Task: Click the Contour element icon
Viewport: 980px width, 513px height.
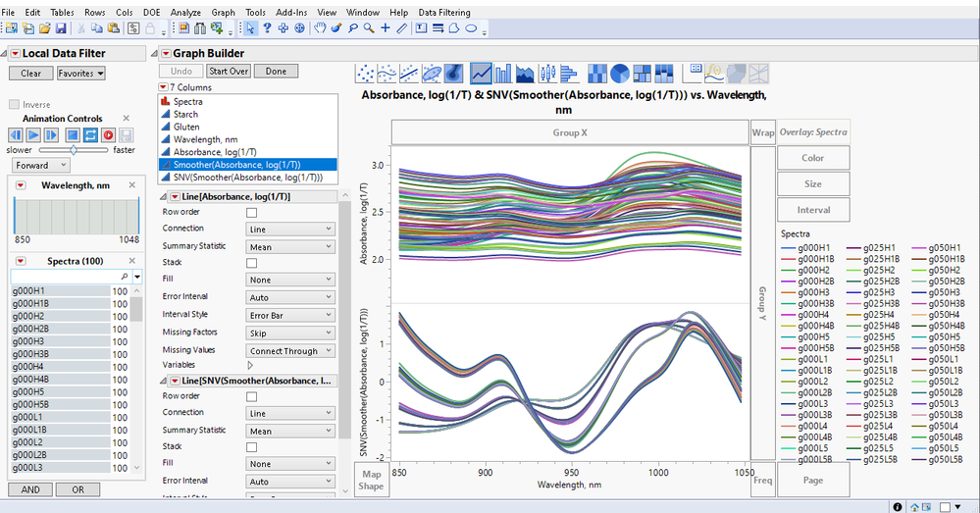Action: [454, 74]
